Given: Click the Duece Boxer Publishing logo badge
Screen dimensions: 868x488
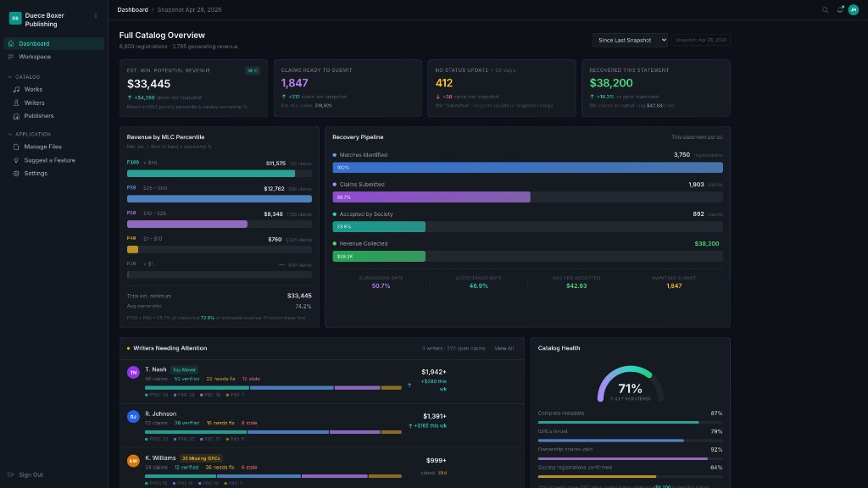Looking at the screenshot, I should tap(15, 19).
